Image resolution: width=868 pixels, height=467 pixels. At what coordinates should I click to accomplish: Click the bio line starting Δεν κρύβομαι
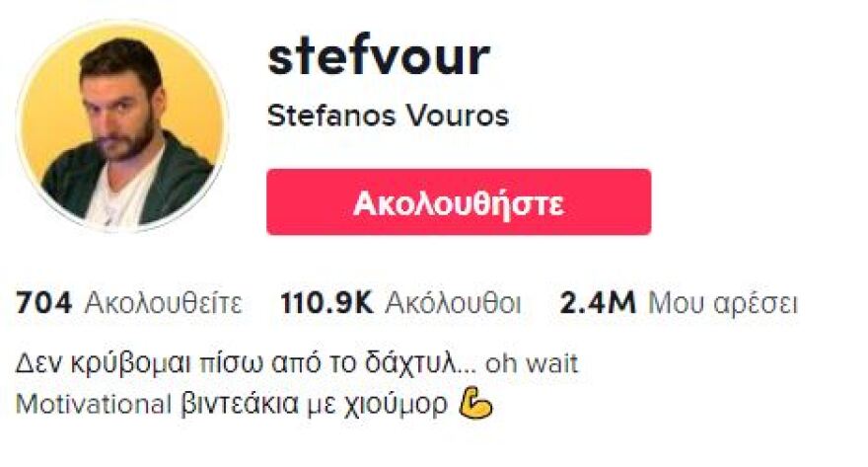pos(297,364)
